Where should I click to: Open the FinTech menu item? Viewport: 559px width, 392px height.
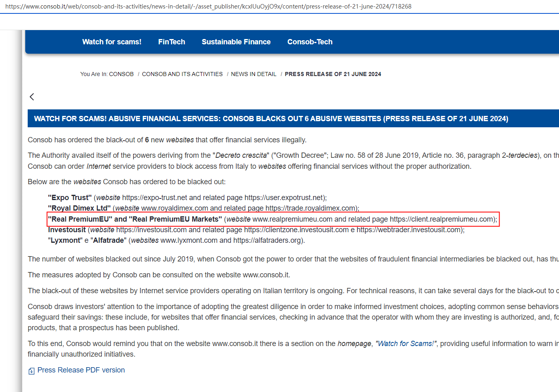(x=172, y=42)
